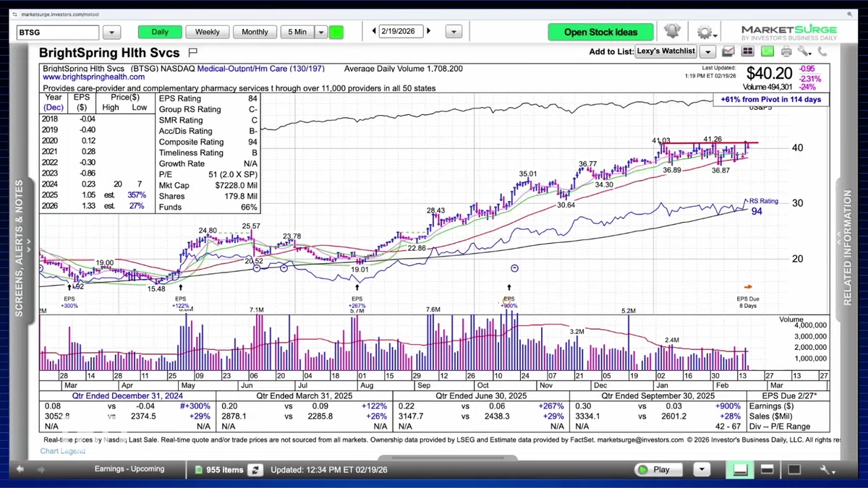868x488 pixels.
Task: Click the print chart icon
Action: 786,51
